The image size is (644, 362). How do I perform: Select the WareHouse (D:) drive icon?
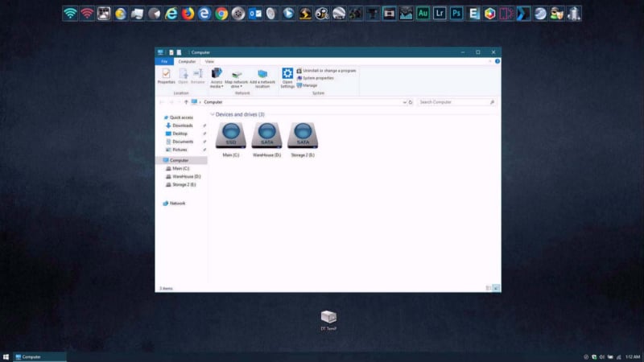click(x=266, y=139)
